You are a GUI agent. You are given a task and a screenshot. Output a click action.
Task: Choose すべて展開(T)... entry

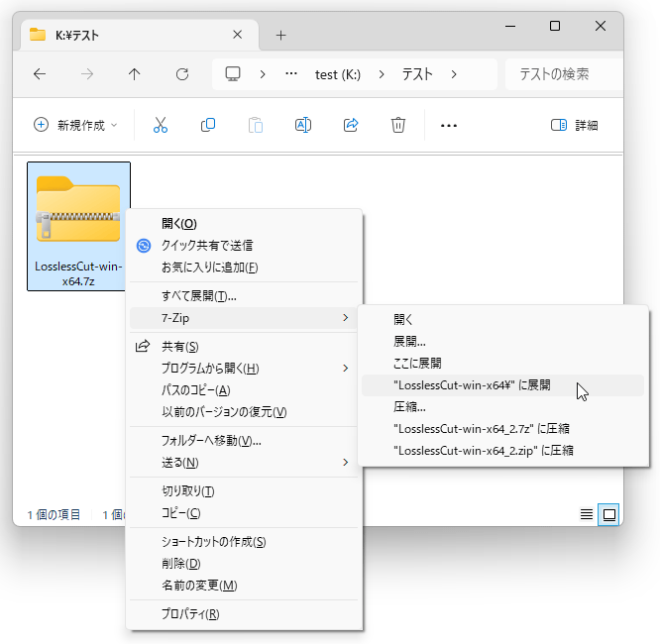244,296
